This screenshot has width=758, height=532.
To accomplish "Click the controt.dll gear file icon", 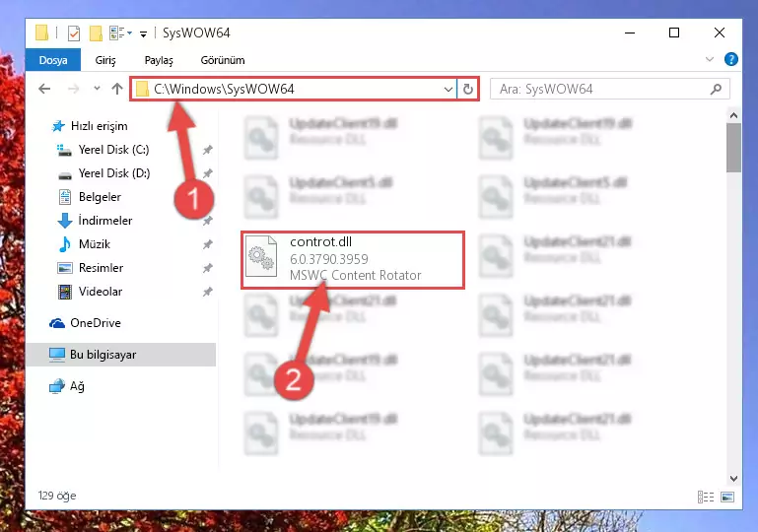I will [261, 257].
